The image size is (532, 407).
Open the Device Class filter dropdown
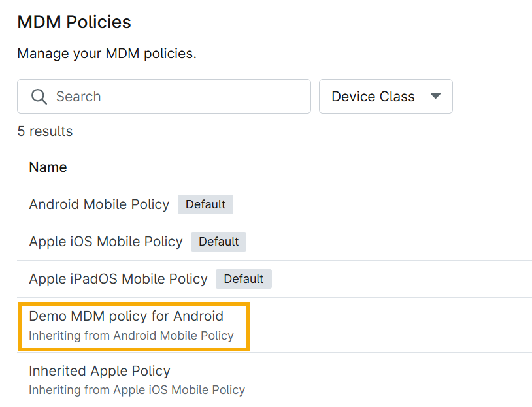tap(386, 96)
